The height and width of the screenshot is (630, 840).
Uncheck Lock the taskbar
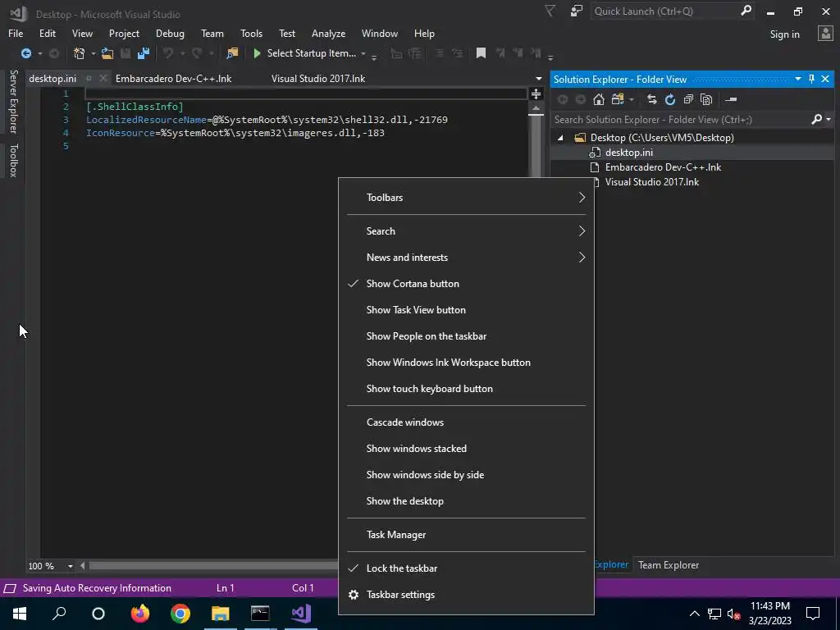coord(466,568)
